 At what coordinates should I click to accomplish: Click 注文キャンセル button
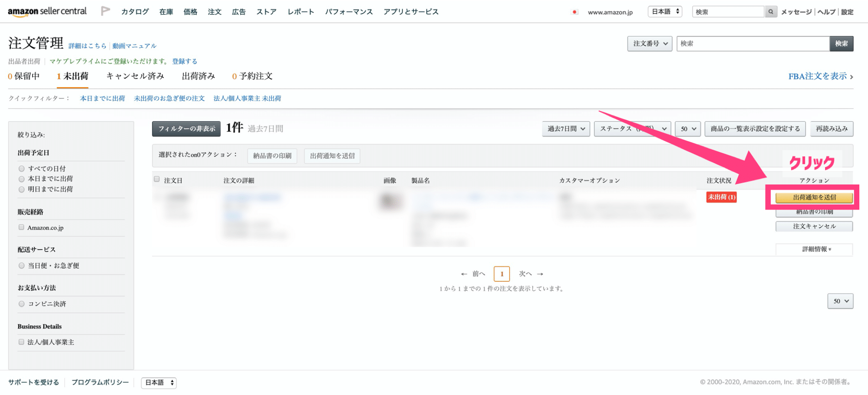pyautogui.click(x=814, y=227)
